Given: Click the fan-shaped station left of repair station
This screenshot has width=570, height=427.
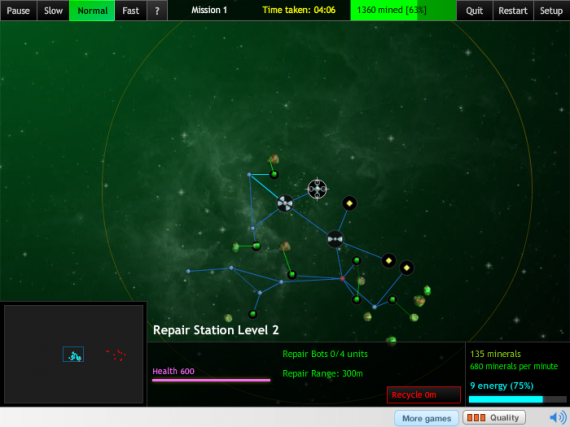Looking at the screenshot, I should (x=285, y=203).
